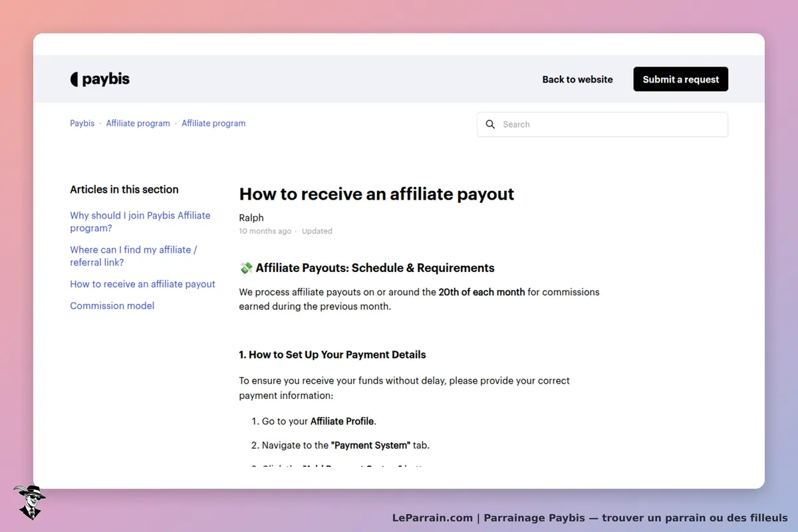798x532 pixels.
Task: Click the 10 months ago timestamp
Action: (265, 231)
